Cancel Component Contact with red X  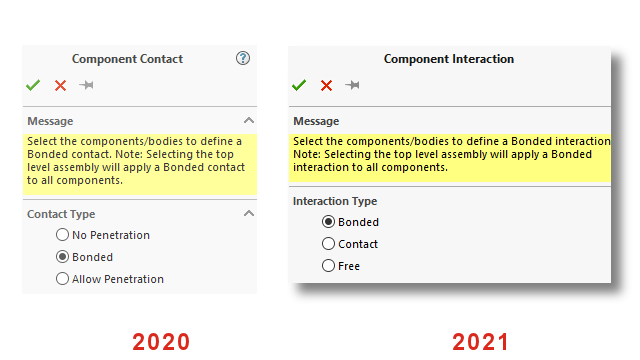point(60,85)
